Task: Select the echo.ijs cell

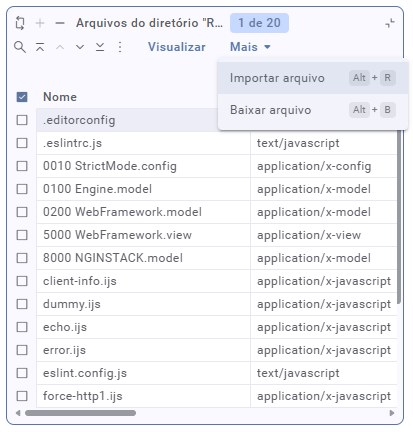Action: point(143,327)
